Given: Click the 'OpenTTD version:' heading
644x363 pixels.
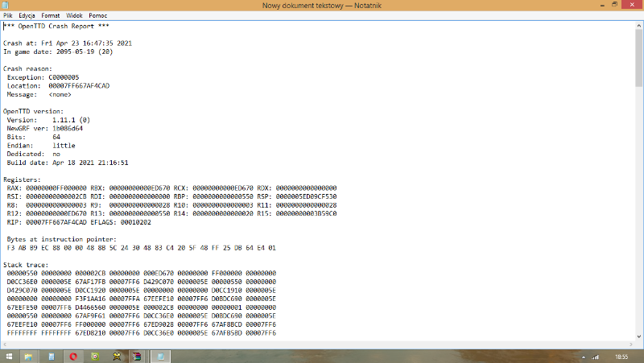Looking at the screenshot, I should [33, 111].
